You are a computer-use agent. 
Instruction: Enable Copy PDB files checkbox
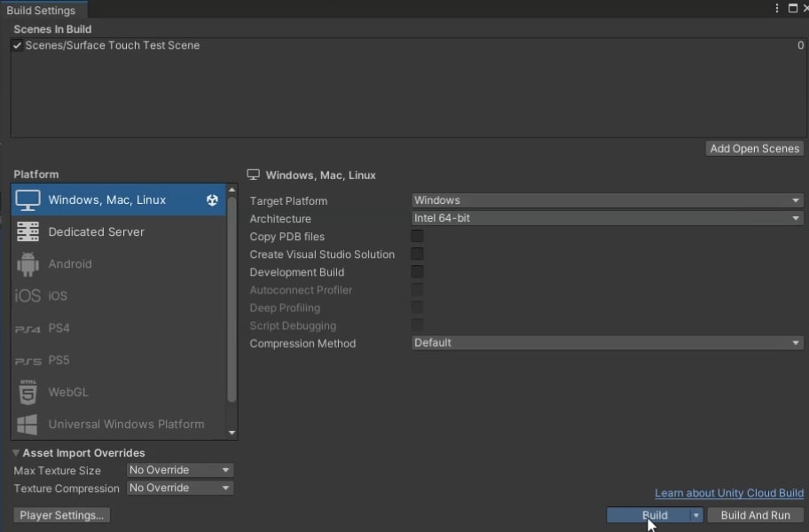tap(417, 237)
